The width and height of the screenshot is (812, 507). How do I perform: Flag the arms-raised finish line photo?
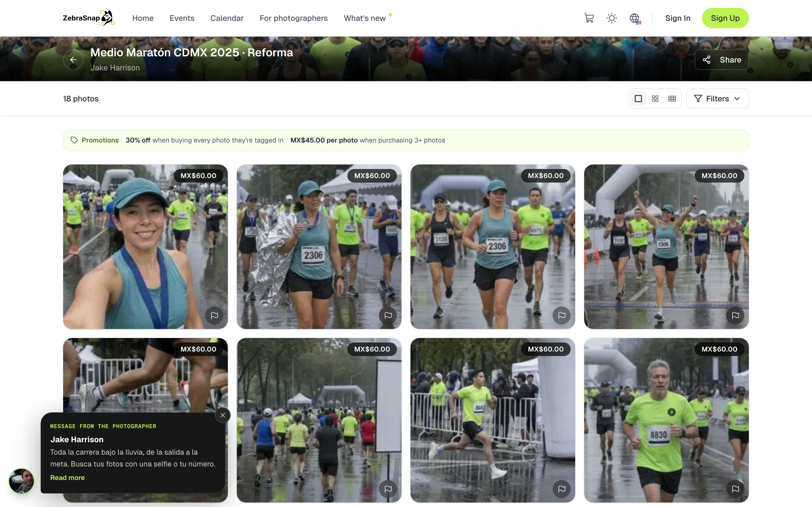coord(735,315)
